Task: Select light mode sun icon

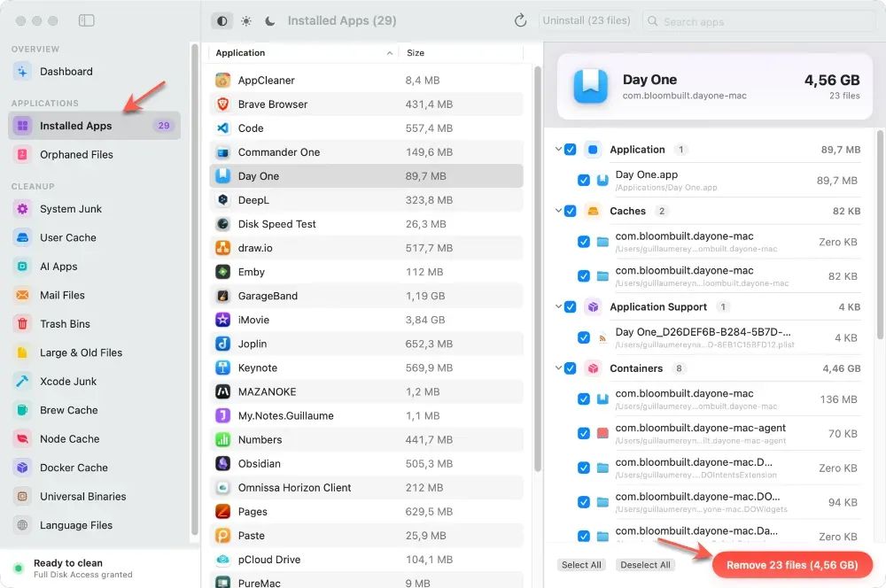Action: pos(246,21)
